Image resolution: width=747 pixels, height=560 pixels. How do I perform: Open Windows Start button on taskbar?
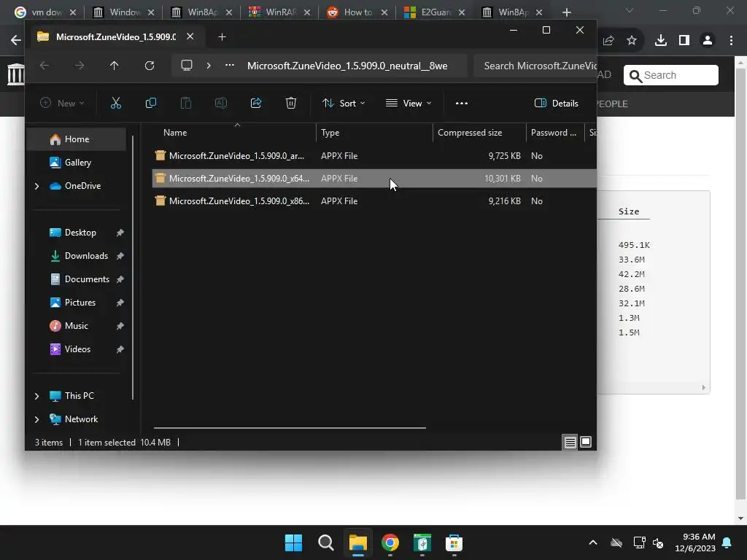click(293, 542)
